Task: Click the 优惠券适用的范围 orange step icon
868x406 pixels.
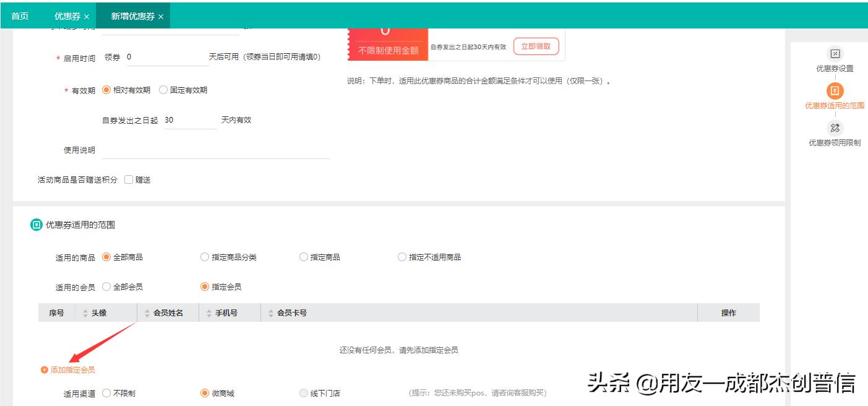Action: (x=835, y=91)
